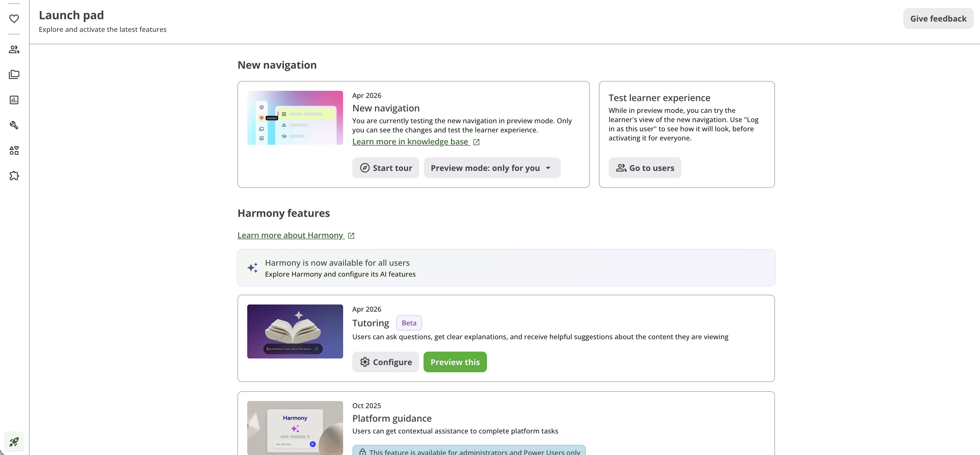The width and height of the screenshot is (980, 455).
Task: Expand Preview mode: only for you dropdown
Action: tap(492, 168)
